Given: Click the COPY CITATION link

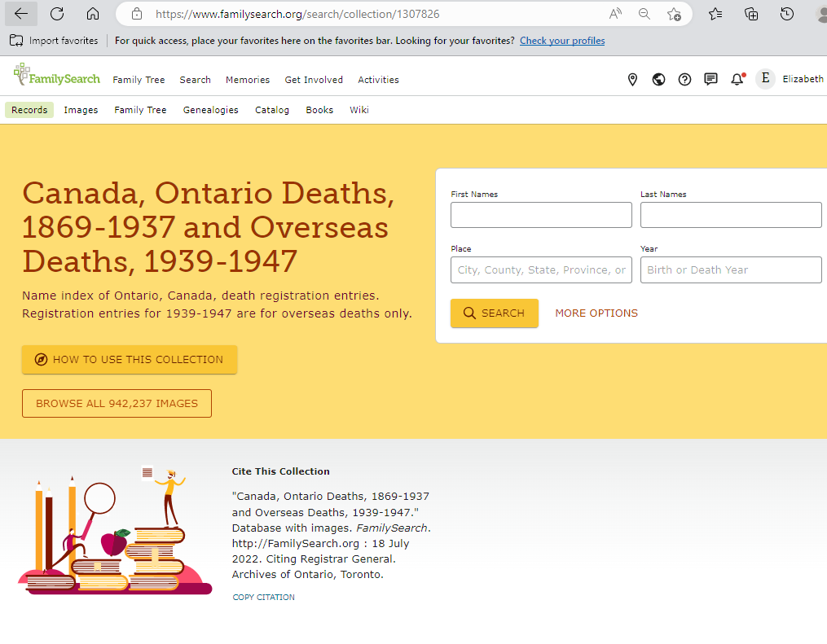Looking at the screenshot, I should pyautogui.click(x=264, y=597).
